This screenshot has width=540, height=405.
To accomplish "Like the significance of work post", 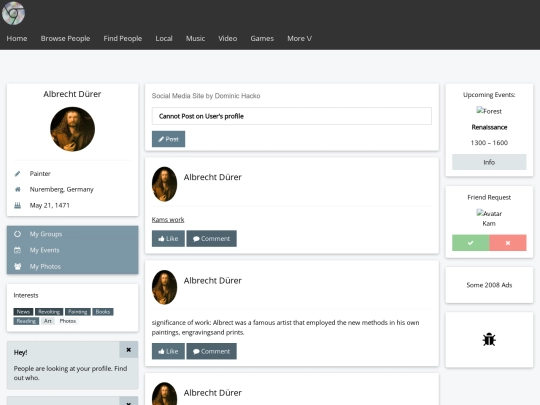I will tap(168, 351).
